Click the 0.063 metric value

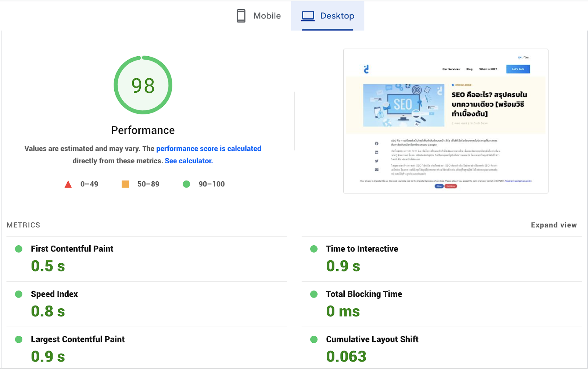pos(346,357)
